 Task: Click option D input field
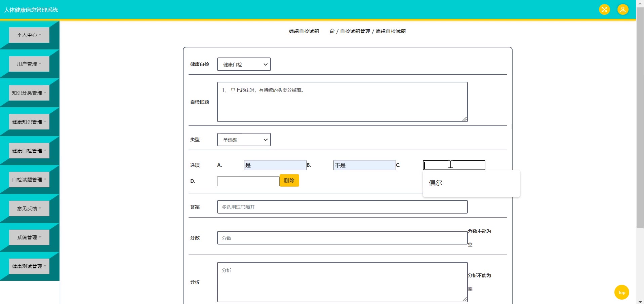[x=248, y=181]
